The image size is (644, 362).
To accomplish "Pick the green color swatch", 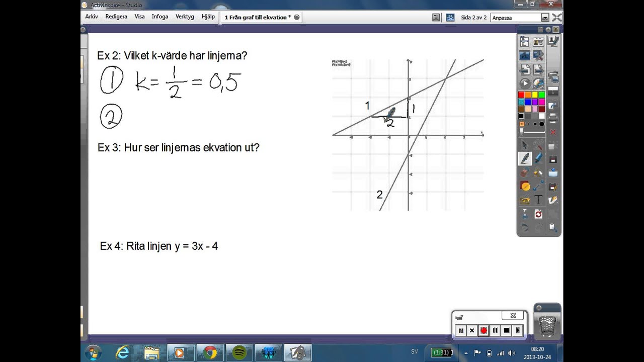I will pyautogui.click(x=542, y=95).
